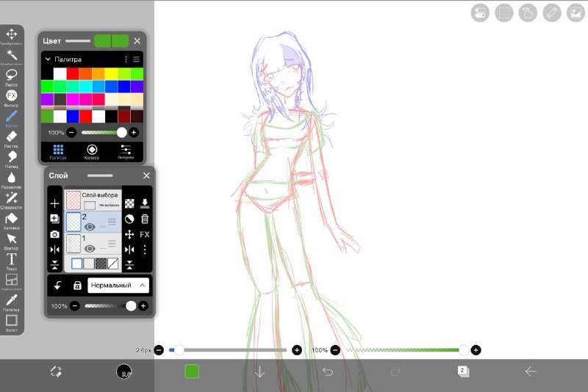
Task: Open the Нормальный blend mode dropdown
Action: [x=118, y=286]
